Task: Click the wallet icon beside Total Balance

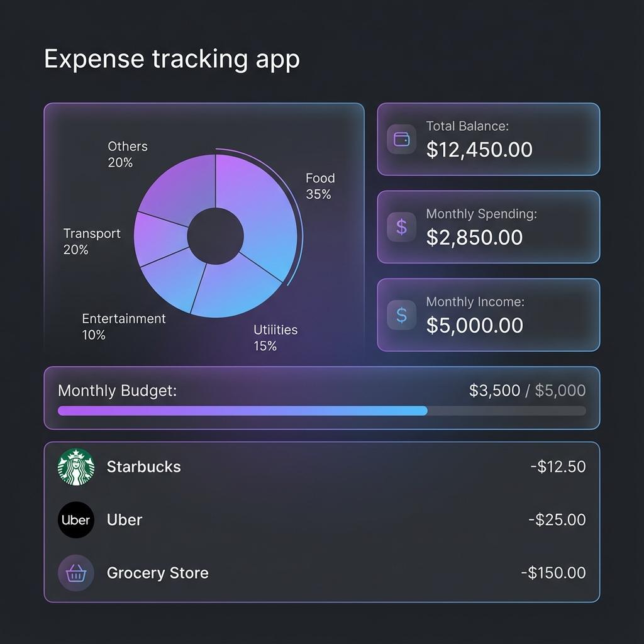Action: coord(402,139)
